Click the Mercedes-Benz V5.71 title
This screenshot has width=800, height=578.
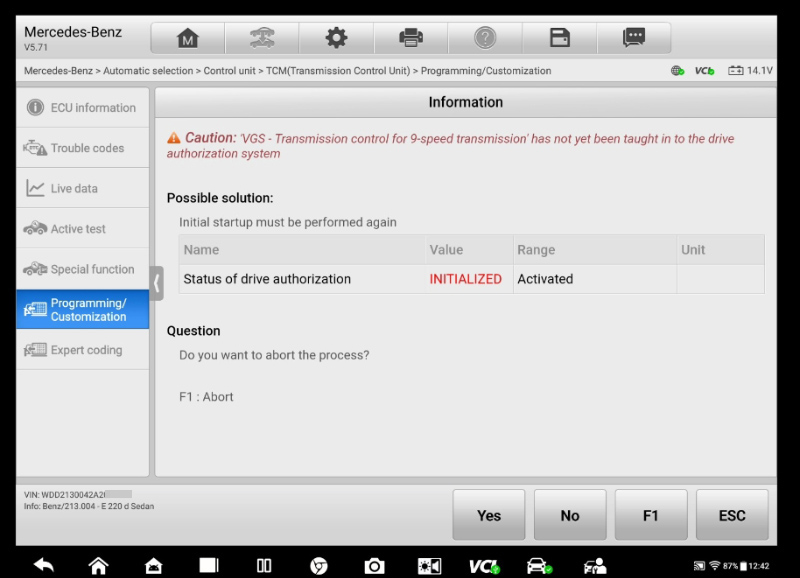[x=73, y=38]
